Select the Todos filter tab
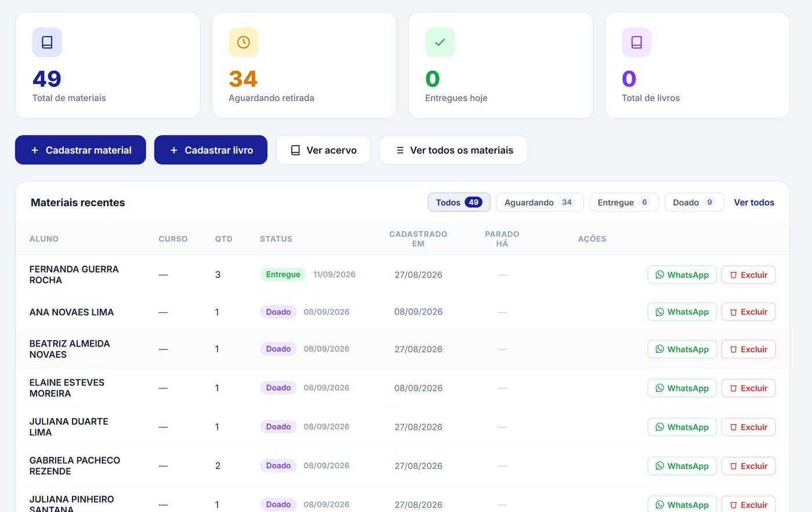 pyautogui.click(x=459, y=202)
